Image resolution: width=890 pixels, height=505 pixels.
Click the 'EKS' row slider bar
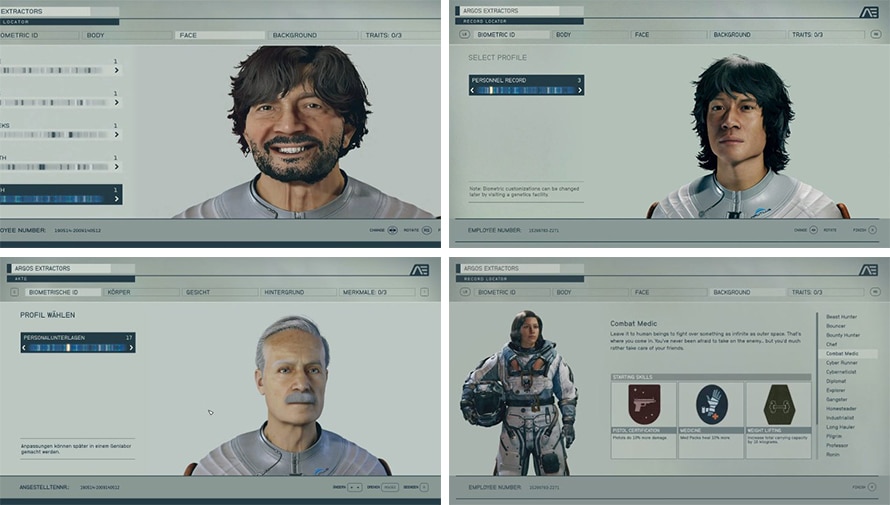tap(54, 134)
